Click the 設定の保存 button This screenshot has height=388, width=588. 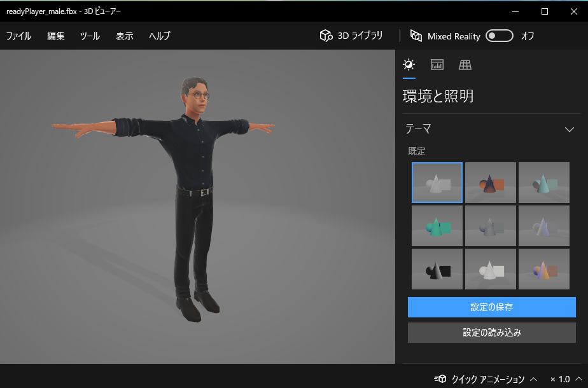click(x=491, y=307)
